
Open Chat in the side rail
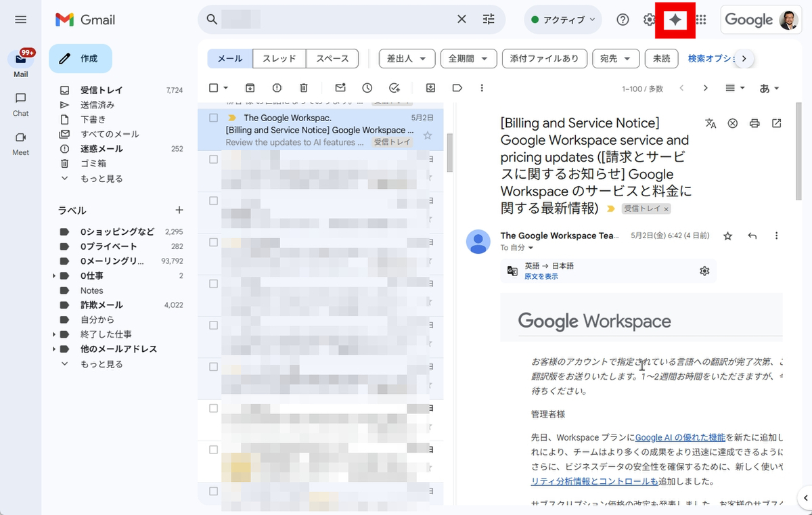coord(20,104)
